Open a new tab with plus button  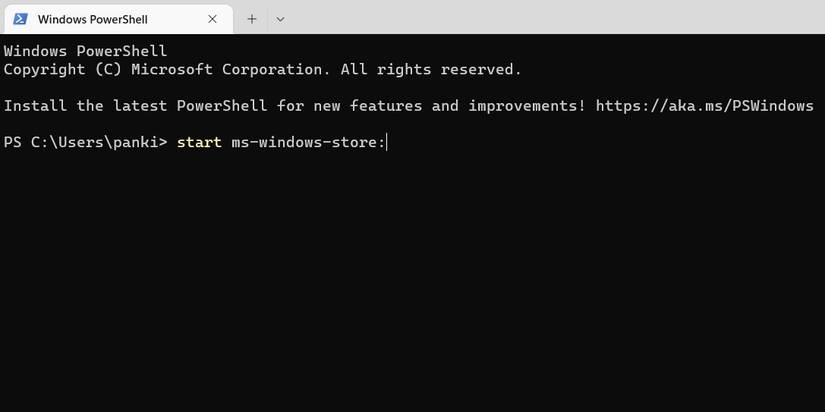252,19
